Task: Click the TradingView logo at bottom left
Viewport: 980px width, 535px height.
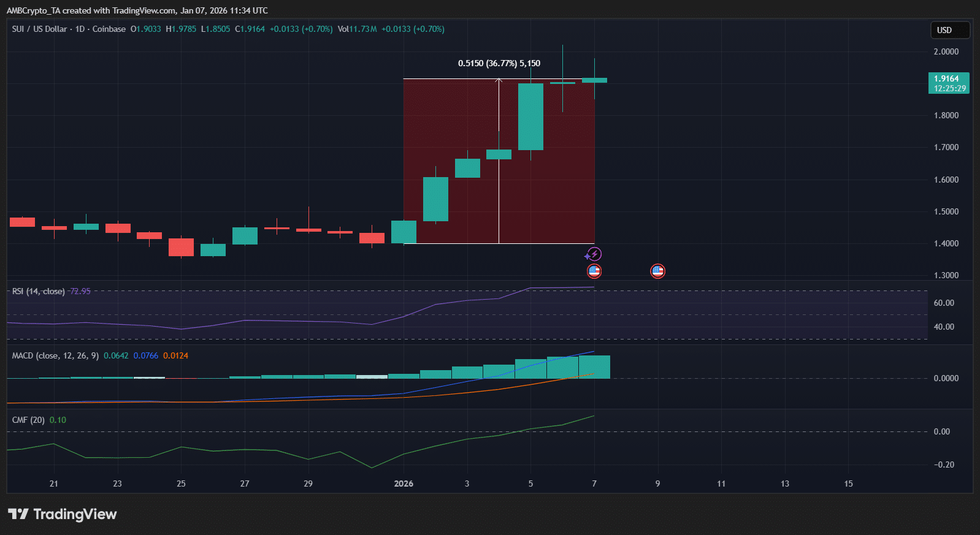Action: (62, 514)
